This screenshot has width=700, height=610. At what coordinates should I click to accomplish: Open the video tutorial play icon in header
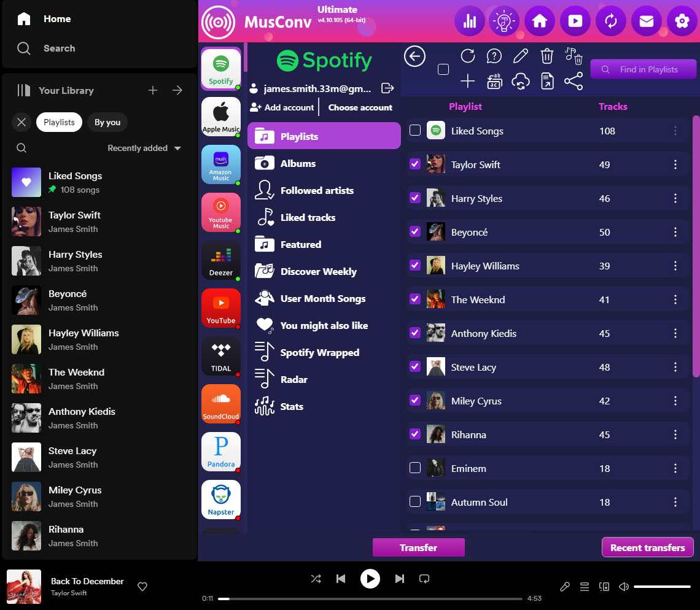pos(575,21)
